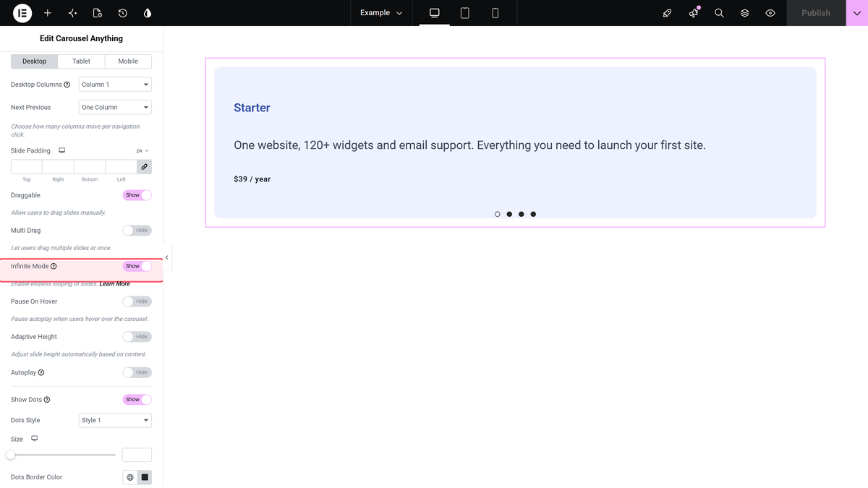Viewport: 868px width, 488px height.
Task: Enable the Autoplay switch
Action: 137,372
